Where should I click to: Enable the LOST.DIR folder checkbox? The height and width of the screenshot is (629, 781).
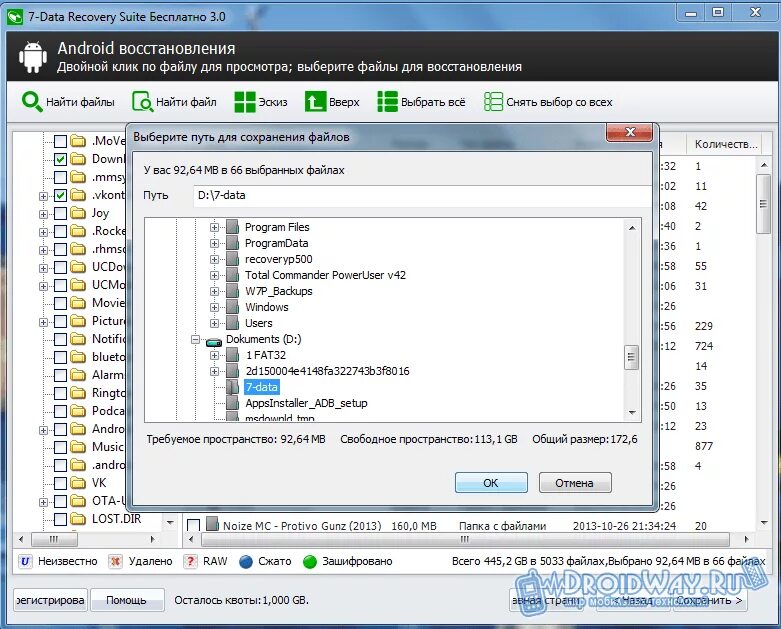60,519
